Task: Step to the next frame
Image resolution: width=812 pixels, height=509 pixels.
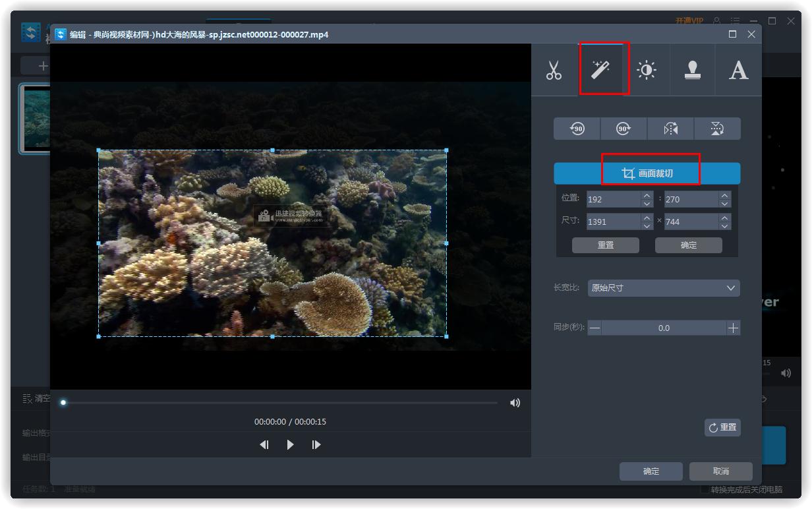Action: (x=316, y=445)
